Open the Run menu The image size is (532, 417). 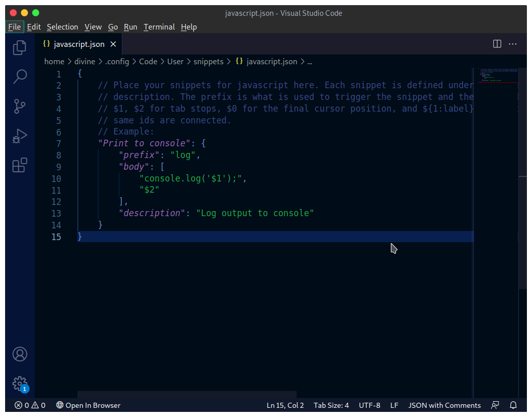130,27
